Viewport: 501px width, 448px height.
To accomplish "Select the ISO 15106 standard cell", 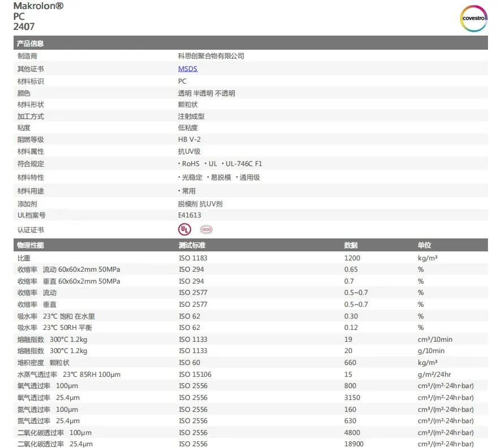I will pyautogui.click(x=195, y=374).
